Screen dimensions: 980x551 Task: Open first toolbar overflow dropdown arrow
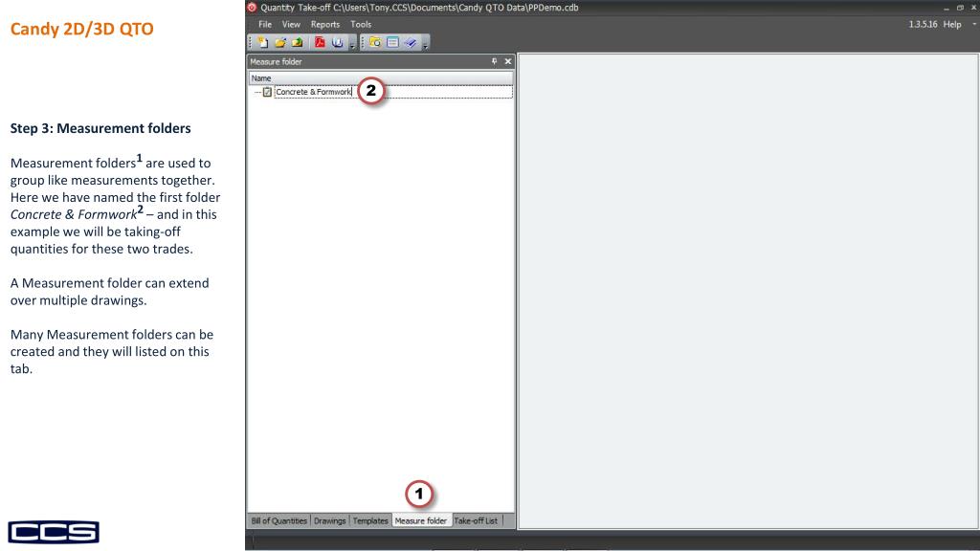[352, 45]
